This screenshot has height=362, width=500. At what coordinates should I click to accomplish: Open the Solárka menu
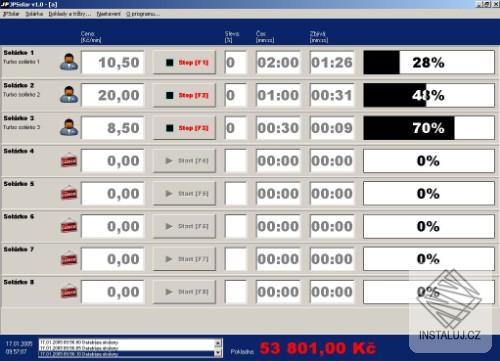click(34, 14)
